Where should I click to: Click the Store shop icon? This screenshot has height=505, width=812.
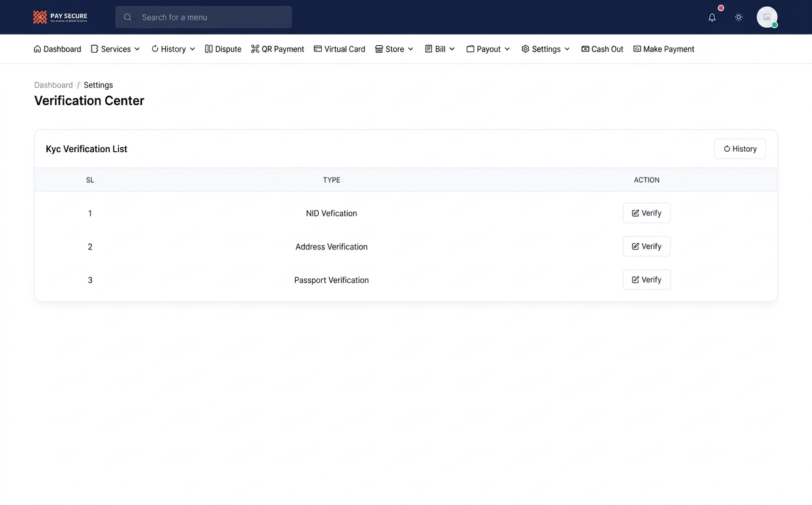(x=379, y=49)
